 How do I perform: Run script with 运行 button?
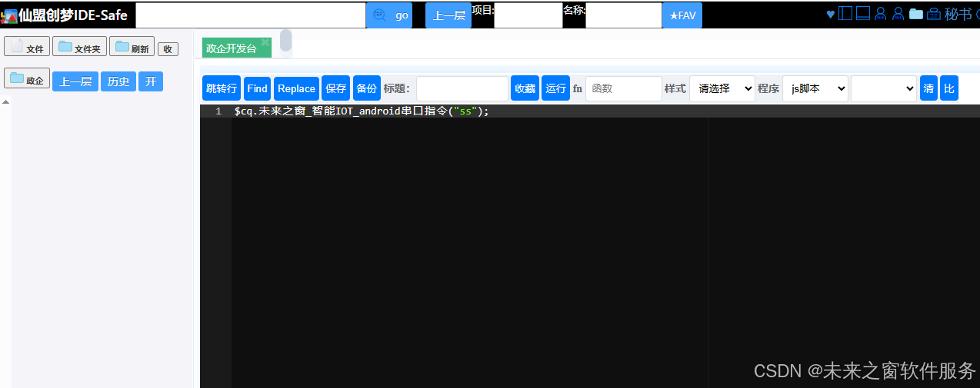[x=555, y=88]
